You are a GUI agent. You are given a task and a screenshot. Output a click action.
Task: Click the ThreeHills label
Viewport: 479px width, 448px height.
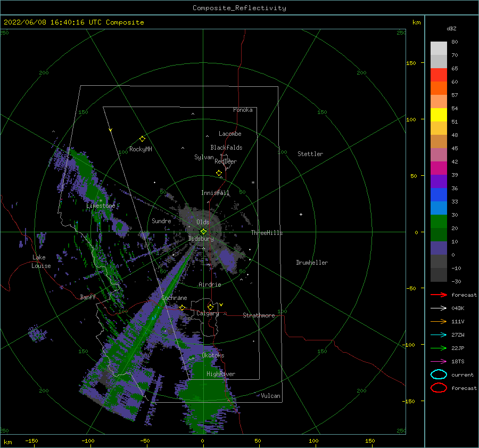coord(267,233)
